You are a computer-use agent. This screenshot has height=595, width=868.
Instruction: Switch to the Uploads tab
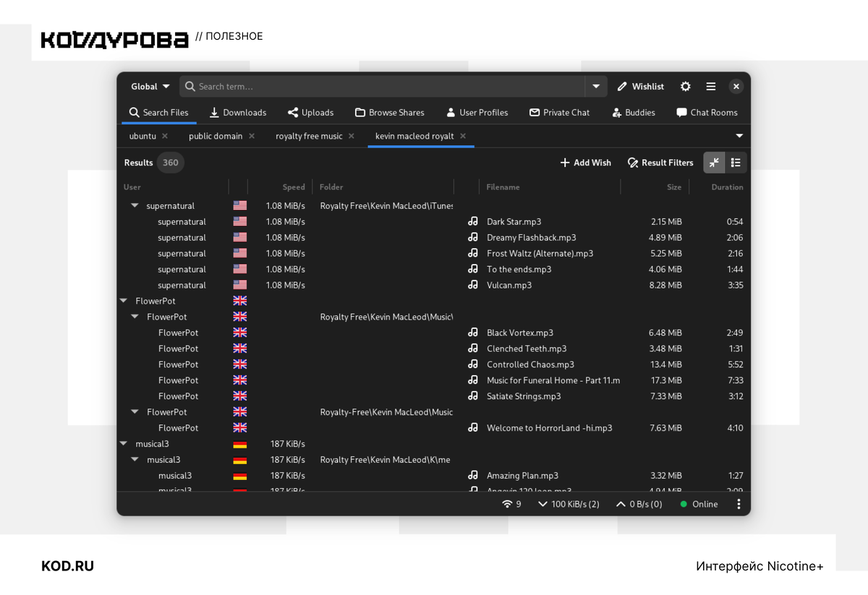coord(310,113)
